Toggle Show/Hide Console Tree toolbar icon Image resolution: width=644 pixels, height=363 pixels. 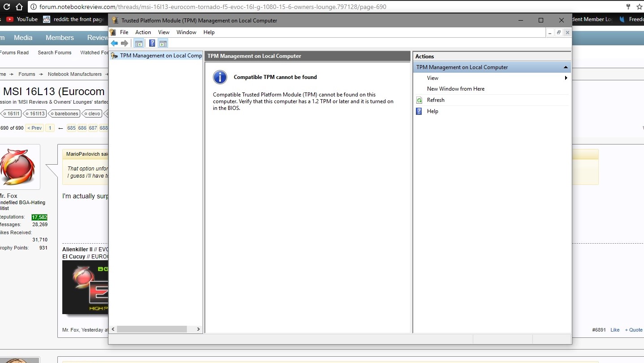pos(139,43)
